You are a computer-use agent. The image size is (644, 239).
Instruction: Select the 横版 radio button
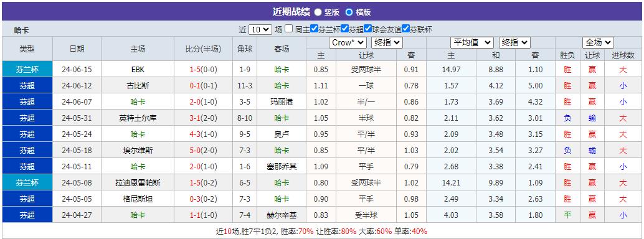point(349,12)
